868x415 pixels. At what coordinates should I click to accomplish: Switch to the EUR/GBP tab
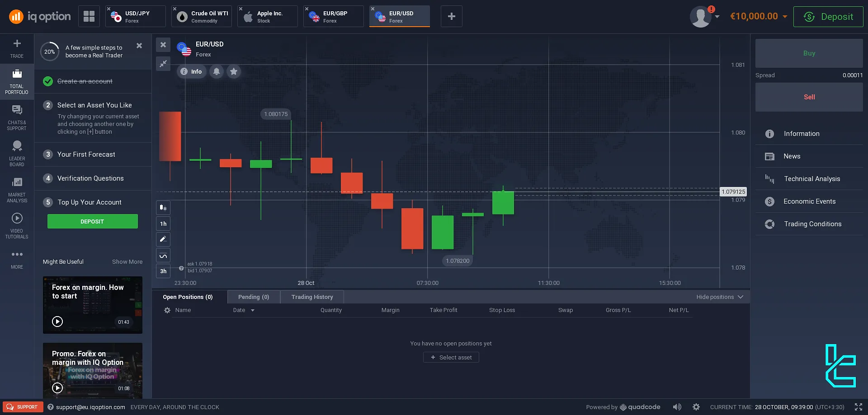click(x=334, y=17)
